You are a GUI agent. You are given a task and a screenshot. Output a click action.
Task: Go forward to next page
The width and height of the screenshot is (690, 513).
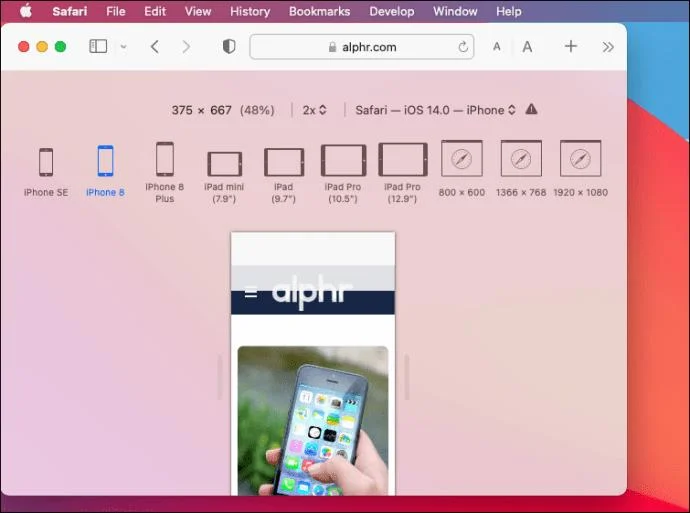(x=186, y=47)
